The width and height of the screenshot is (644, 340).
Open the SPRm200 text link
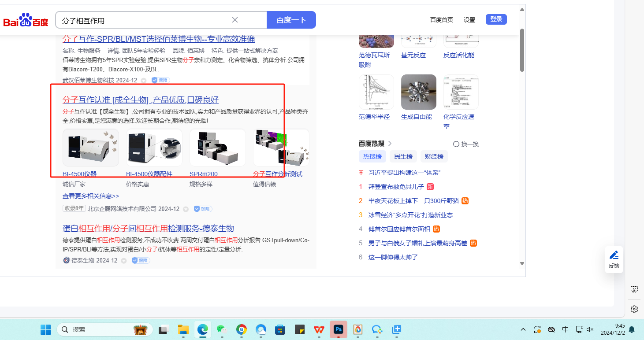pyautogui.click(x=204, y=174)
